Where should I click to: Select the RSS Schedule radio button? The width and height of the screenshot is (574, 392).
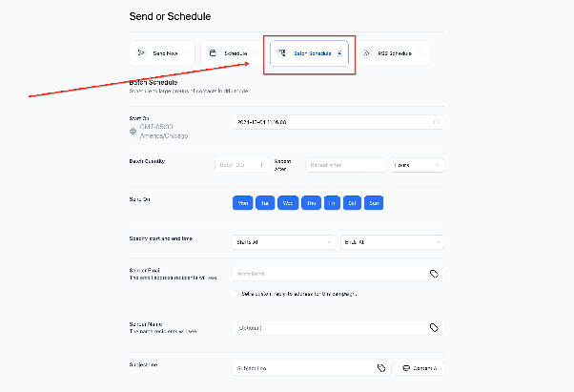[420, 53]
